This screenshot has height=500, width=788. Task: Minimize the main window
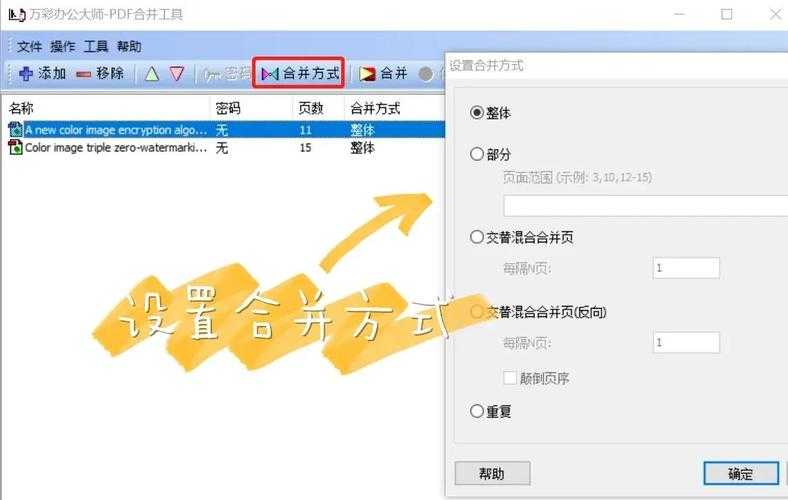coord(679,14)
